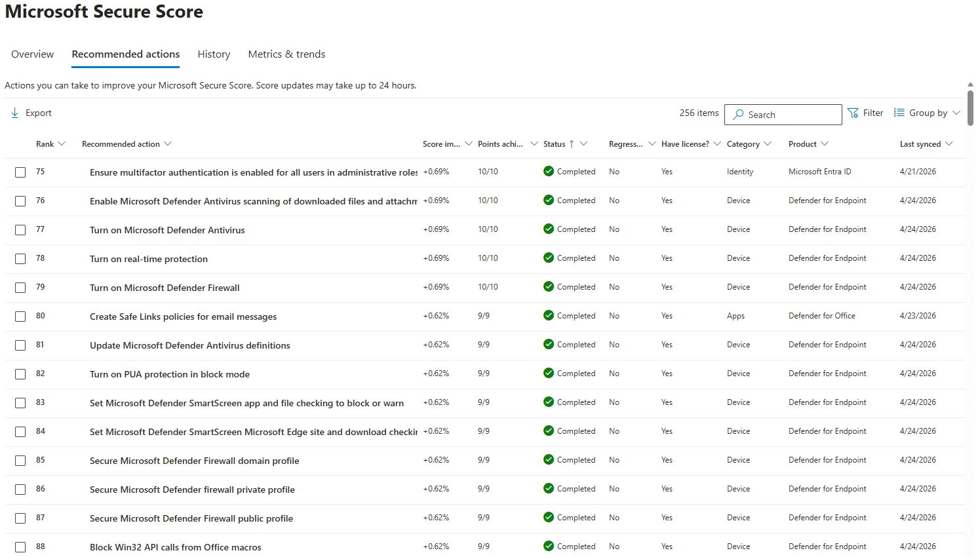Screen dimensions: 980x557
Task: Select the row checkbox for rank 82
Action: point(20,374)
